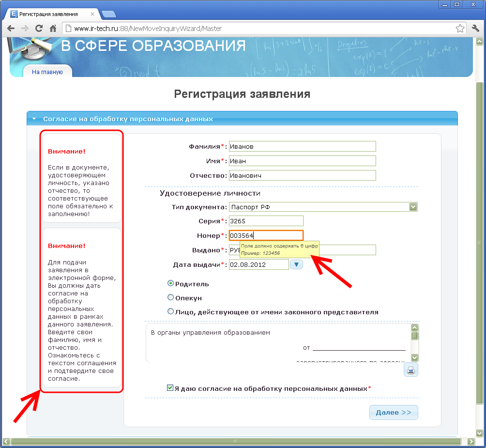Click the Номер input field

pos(266,236)
